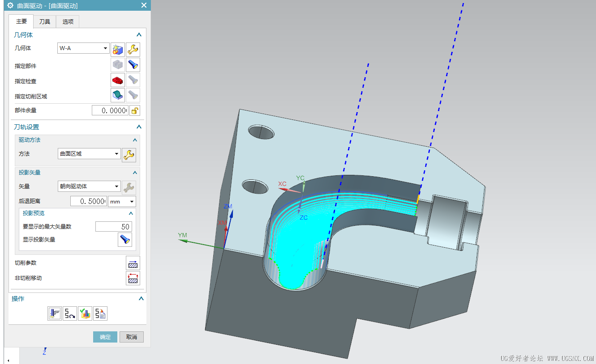
Task: Open 非切削移动 settings icon
Action: [133, 278]
